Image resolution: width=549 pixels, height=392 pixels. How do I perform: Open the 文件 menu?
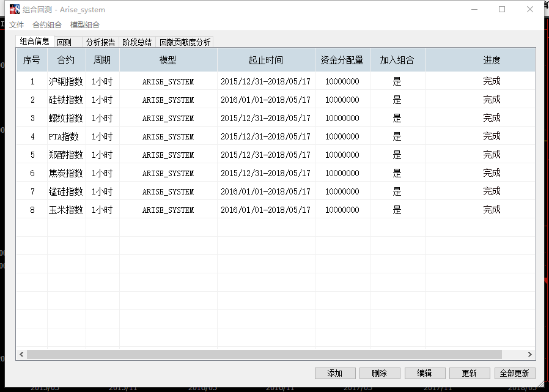(17, 25)
